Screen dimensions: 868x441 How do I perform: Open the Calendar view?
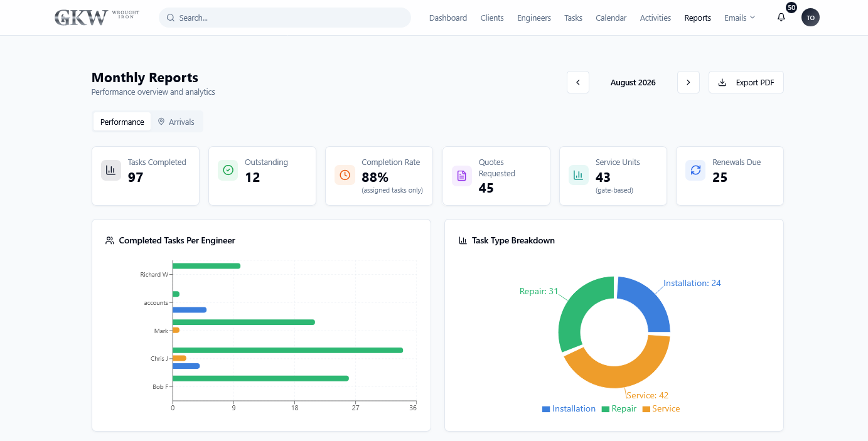pyautogui.click(x=611, y=18)
